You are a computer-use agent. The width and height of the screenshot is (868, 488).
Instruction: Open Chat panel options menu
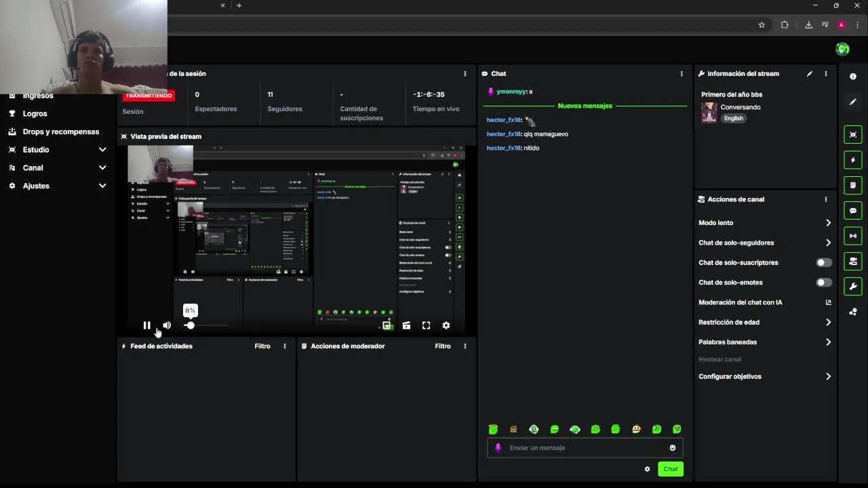point(682,73)
